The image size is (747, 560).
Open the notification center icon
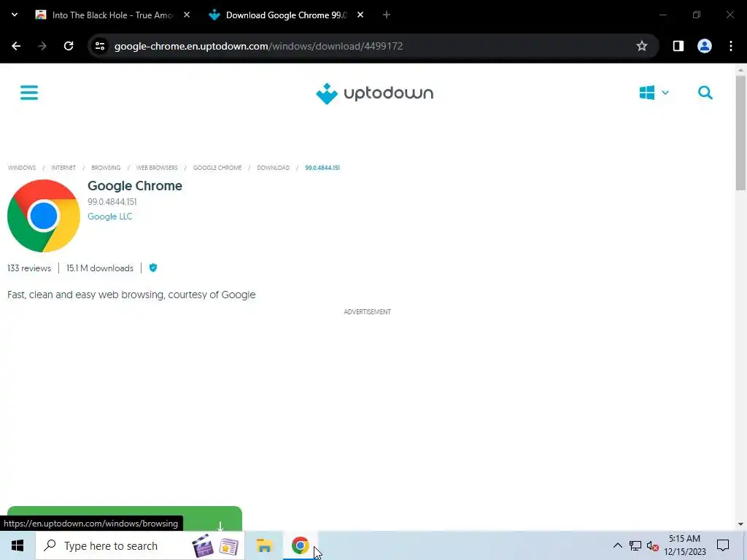point(723,545)
